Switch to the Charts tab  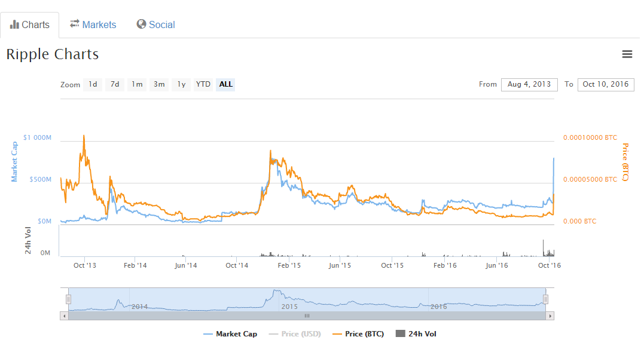point(30,25)
